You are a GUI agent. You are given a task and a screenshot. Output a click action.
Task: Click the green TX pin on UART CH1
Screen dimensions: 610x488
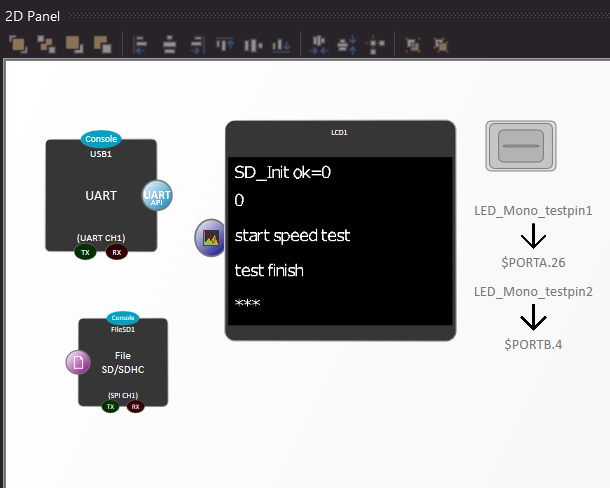(x=86, y=252)
